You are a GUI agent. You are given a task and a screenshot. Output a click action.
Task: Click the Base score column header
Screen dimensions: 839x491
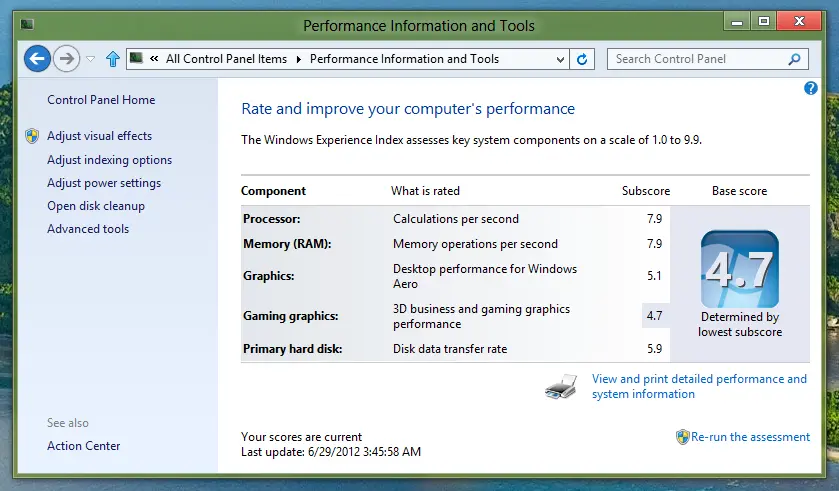tap(739, 191)
